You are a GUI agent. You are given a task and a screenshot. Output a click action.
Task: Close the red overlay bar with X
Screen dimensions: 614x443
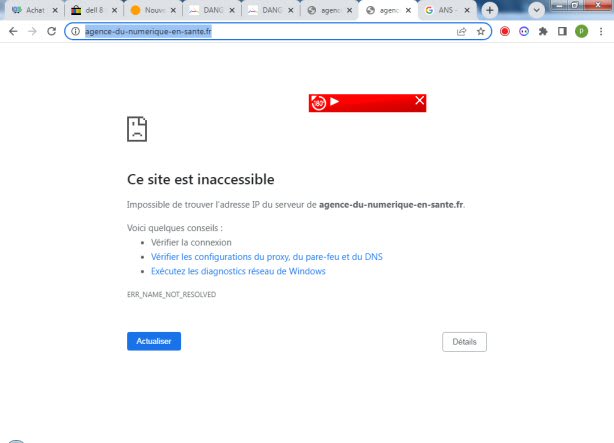pyautogui.click(x=420, y=101)
